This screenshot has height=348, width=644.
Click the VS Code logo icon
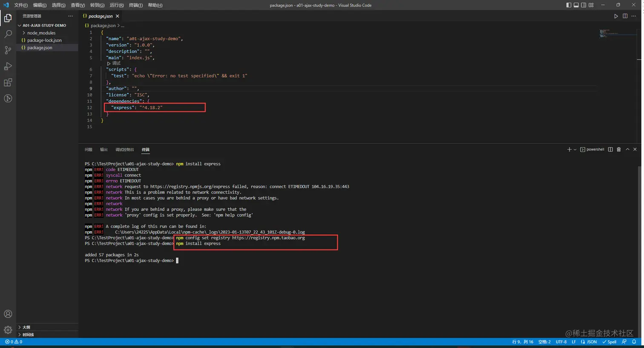click(6, 5)
